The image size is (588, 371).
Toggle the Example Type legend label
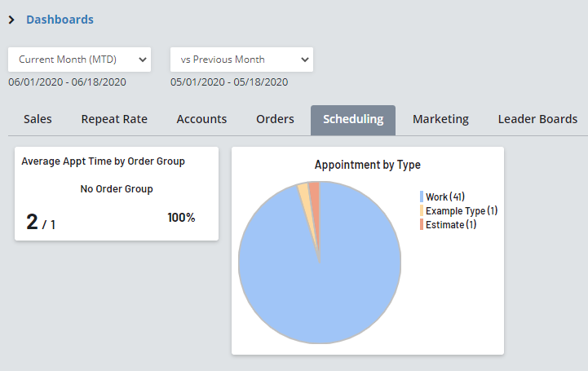point(462,210)
